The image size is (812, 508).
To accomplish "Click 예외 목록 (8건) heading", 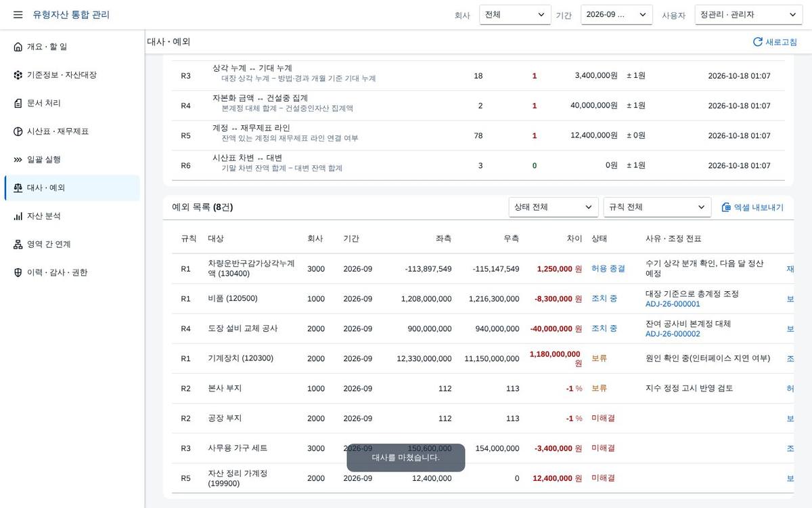I will pos(202,207).
